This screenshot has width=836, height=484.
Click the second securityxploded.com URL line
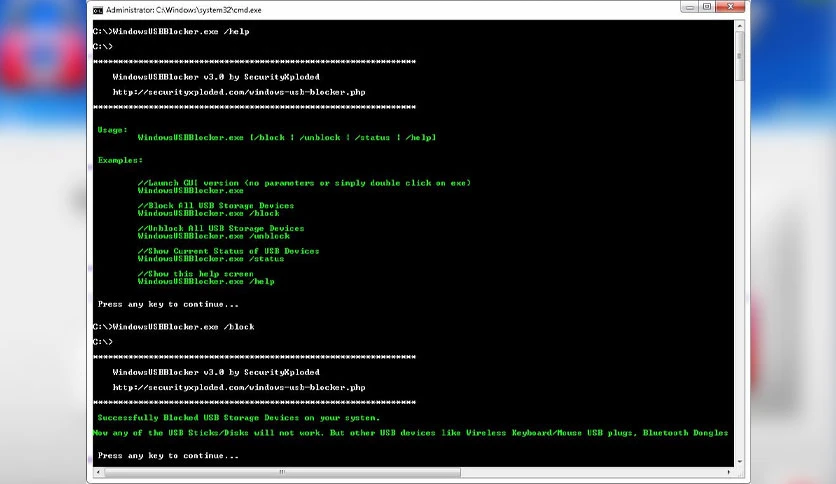pyautogui.click(x=239, y=388)
